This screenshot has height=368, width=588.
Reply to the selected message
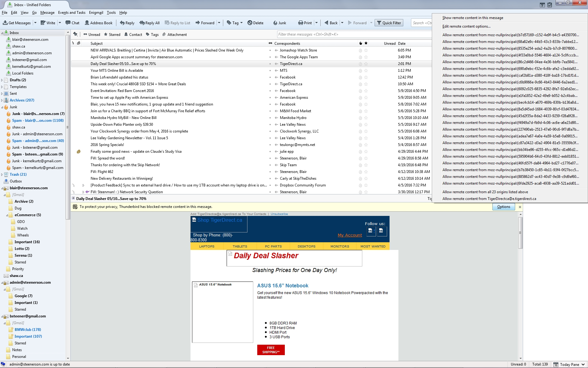tap(127, 23)
